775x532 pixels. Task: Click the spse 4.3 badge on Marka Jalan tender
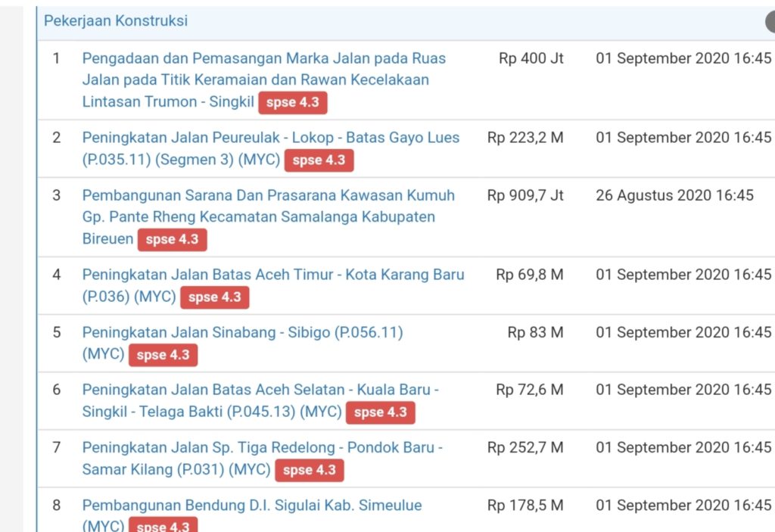[x=292, y=103]
